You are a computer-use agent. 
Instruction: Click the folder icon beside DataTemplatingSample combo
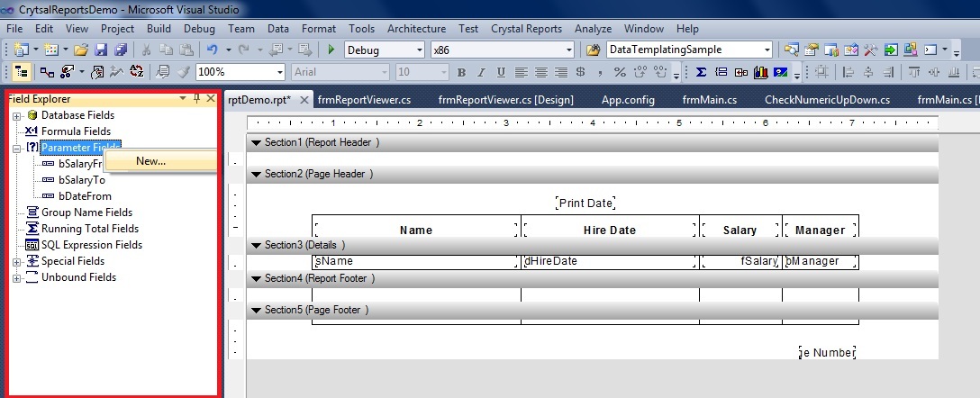coord(593,50)
